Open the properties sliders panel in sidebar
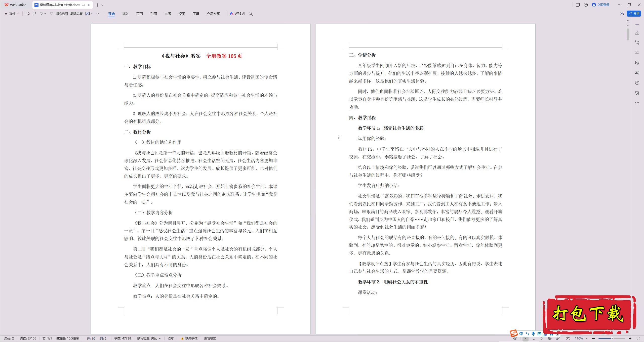Screen dimensions: 644x342 tap(637, 53)
